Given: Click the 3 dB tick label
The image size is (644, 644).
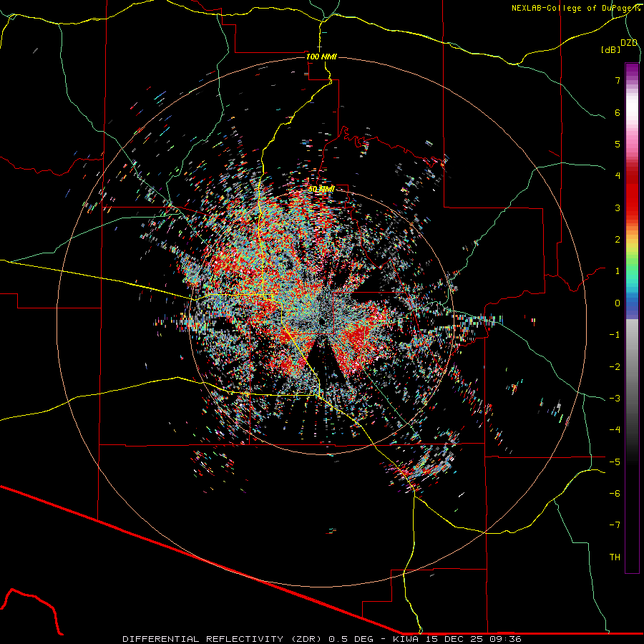Looking at the screenshot, I should pos(618,208).
